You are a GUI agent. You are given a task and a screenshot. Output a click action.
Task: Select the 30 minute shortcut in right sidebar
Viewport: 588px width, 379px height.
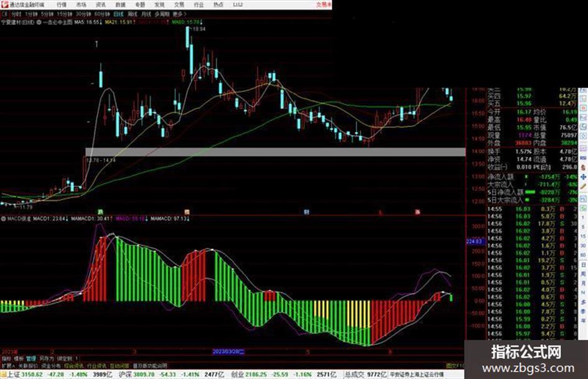pos(583,245)
